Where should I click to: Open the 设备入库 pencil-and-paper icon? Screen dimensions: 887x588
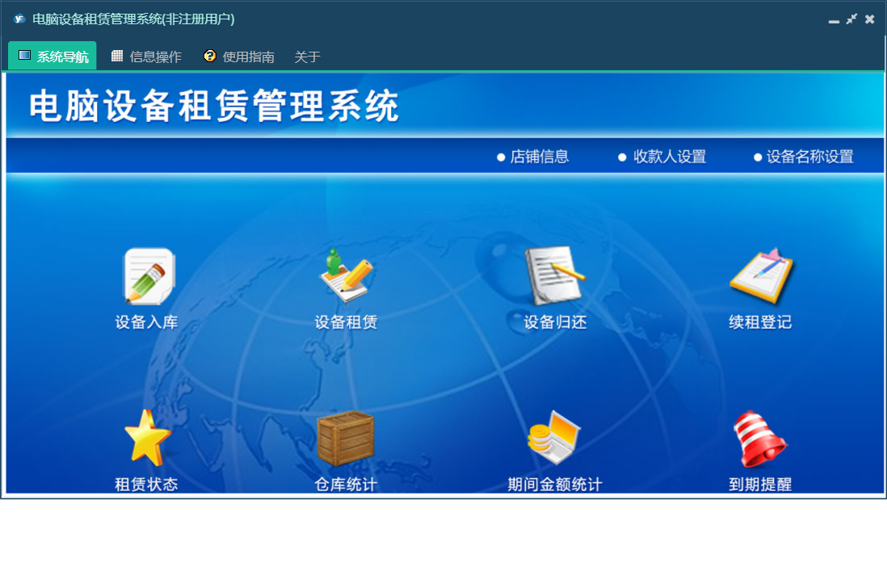click(x=149, y=276)
